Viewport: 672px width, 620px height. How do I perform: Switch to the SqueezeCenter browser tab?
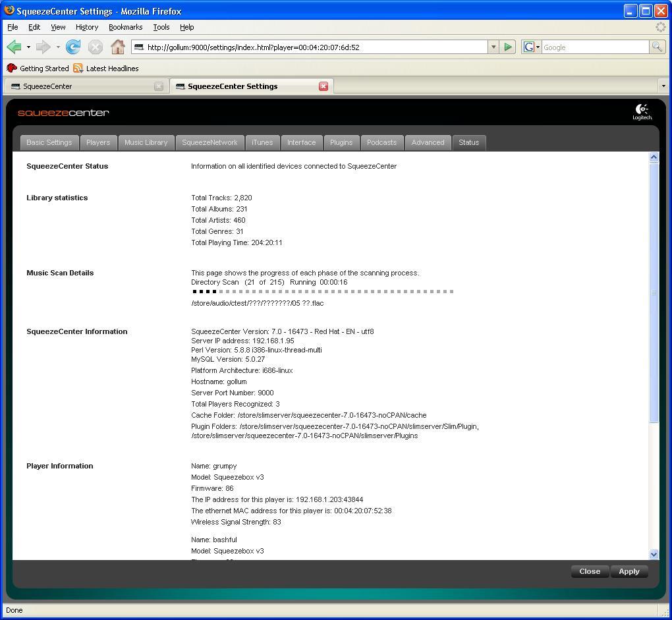(x=86, y=86)
